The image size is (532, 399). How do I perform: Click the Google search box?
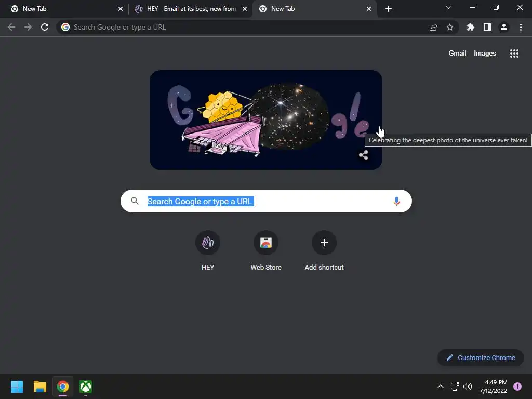(x=266, y=201)
